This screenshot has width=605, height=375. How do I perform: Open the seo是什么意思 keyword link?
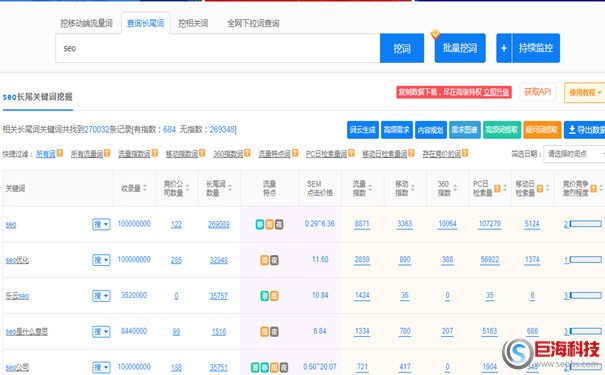point(27,331)
